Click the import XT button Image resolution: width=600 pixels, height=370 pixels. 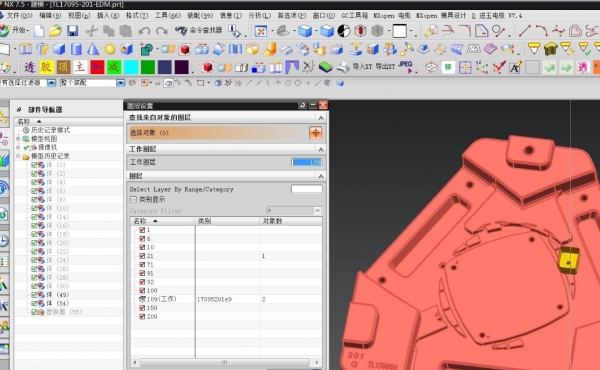point(362,67)
